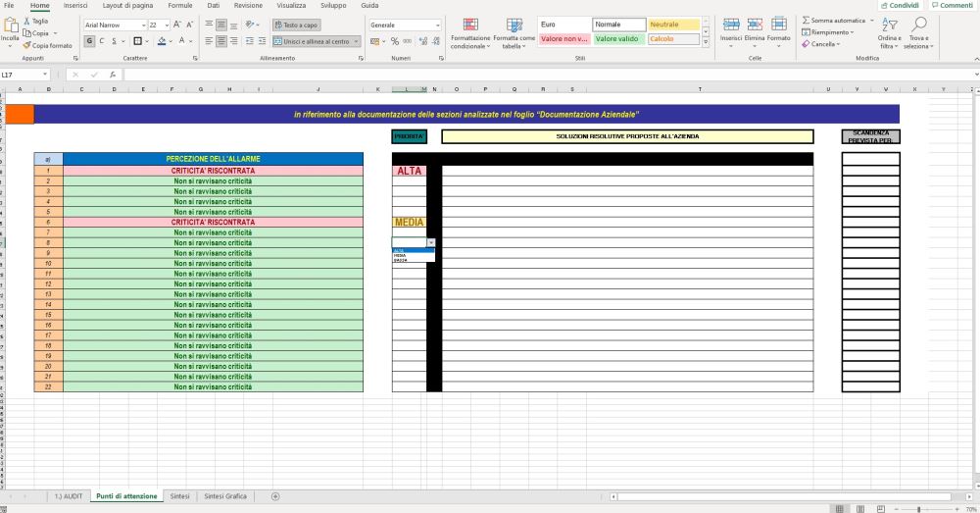Apply the Neutrale cell style
This screenshot has height=513, width=980.
coord(673,25)
